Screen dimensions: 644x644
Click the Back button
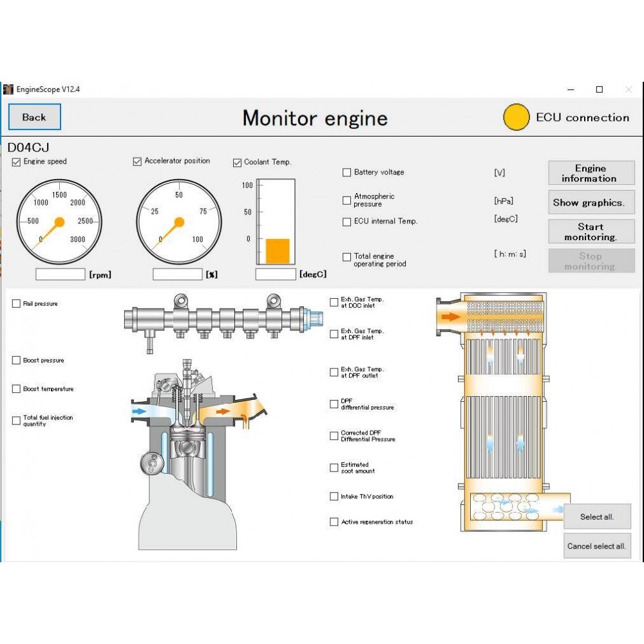[x=35, y=117]
